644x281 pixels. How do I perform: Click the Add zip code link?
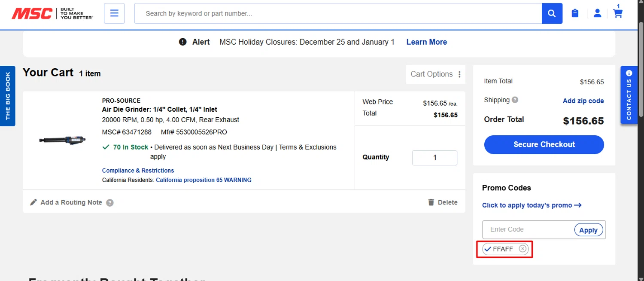[x=583, y=101]
